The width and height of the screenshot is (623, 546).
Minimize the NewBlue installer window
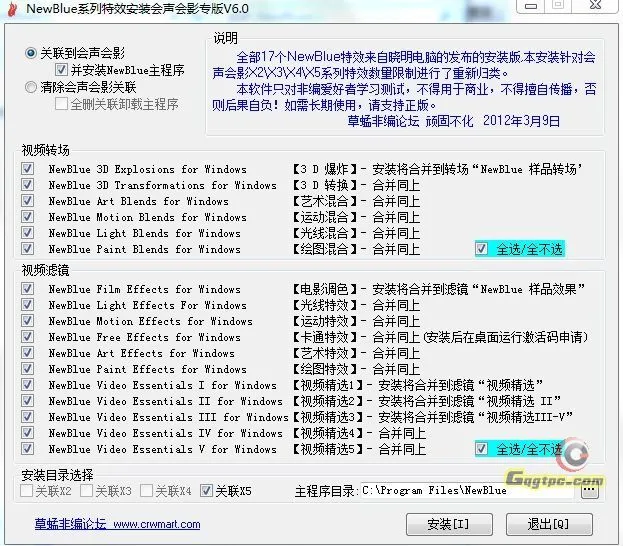[531, 6]
